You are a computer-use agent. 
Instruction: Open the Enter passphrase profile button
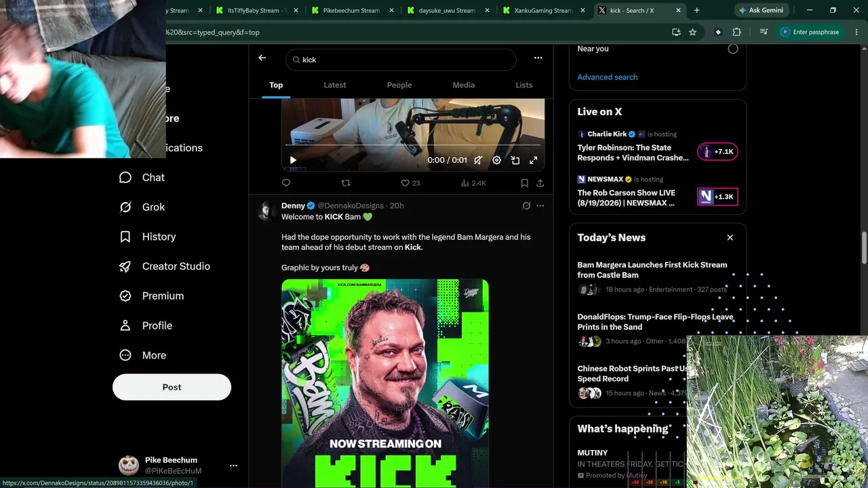[810, 32]
